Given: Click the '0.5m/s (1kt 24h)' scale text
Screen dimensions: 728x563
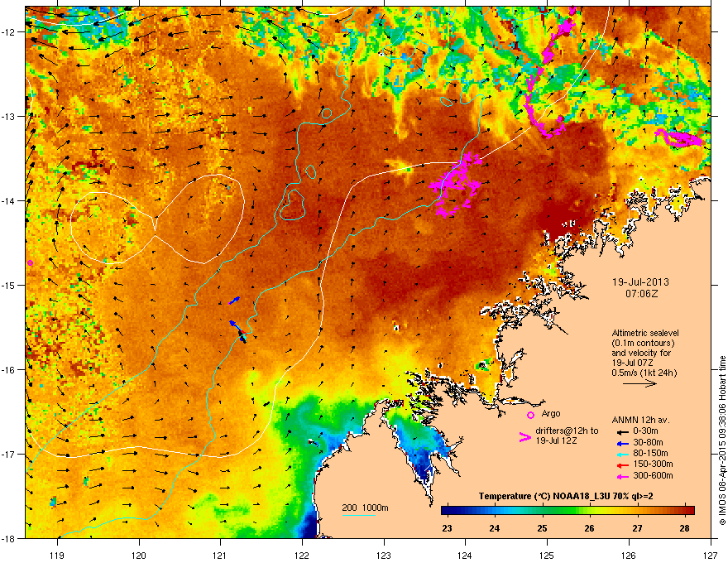Looking at the screenshot, I should coord(644,373).
